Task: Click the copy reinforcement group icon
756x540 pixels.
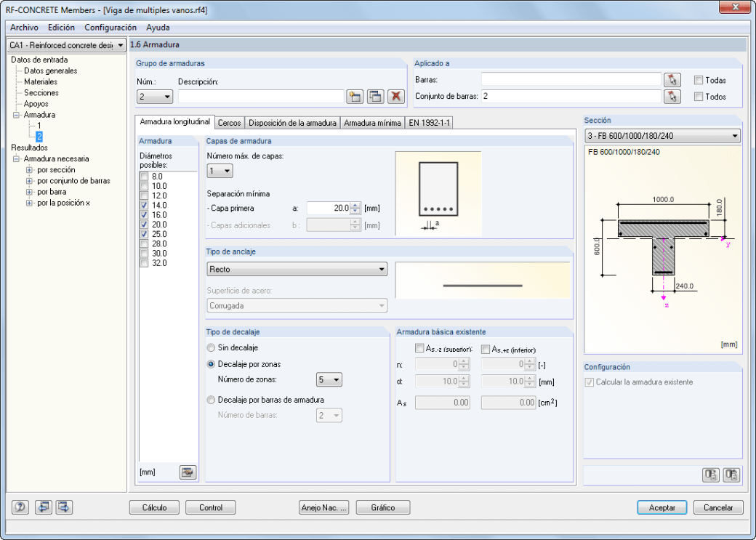Action: point(376,97)
